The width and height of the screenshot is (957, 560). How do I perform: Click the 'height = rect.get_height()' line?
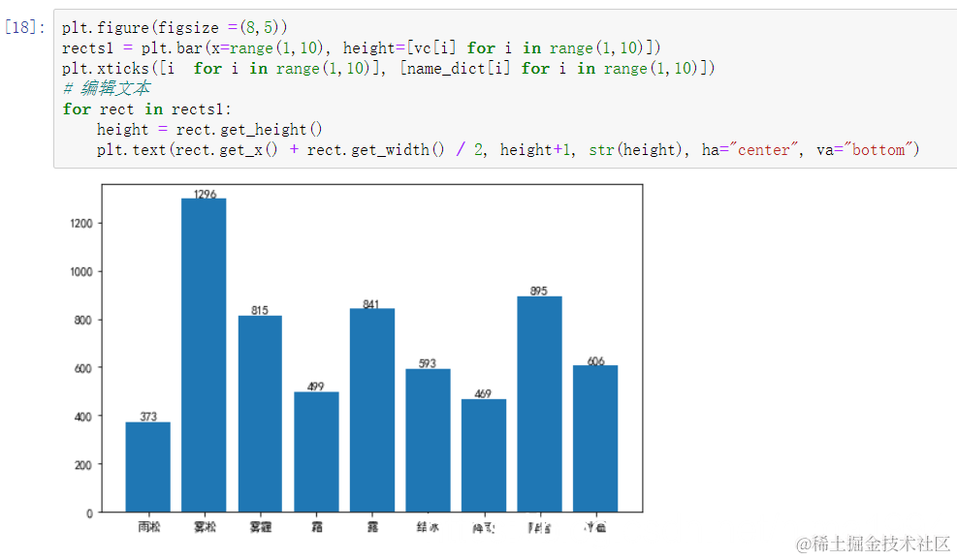tap(209, 129)
